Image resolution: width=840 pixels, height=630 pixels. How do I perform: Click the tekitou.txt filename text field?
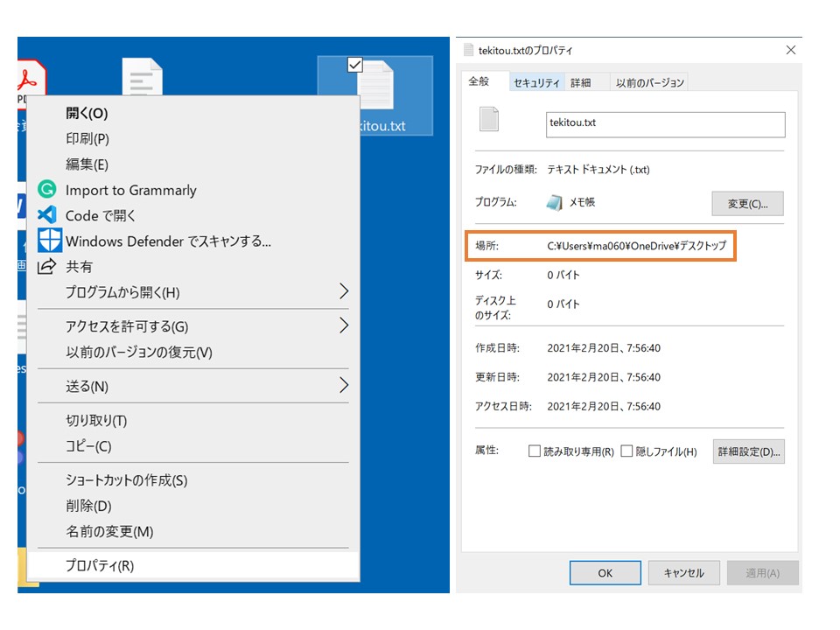pos(665,123)
